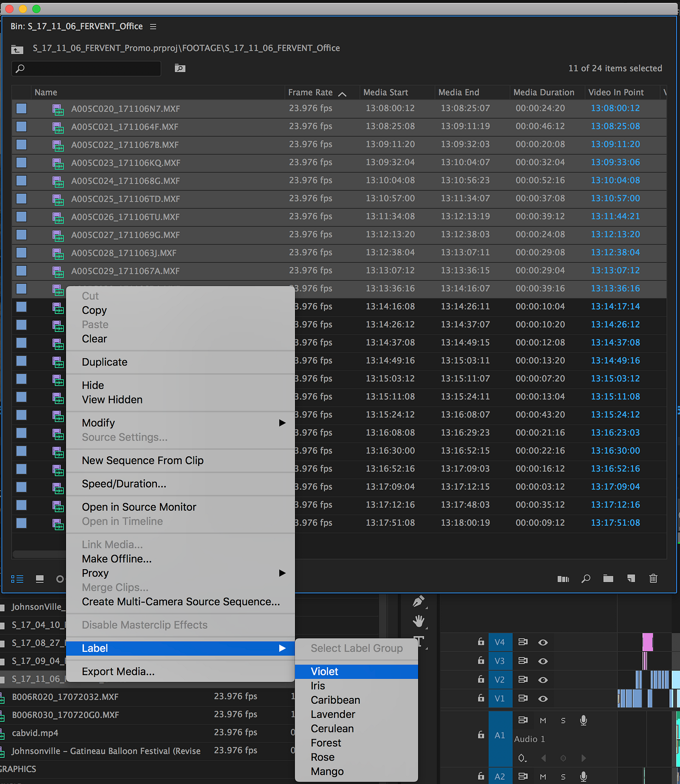Select New Sequence From Clip
The width and height of the screenshot is (680, 784).
point(180,460)
